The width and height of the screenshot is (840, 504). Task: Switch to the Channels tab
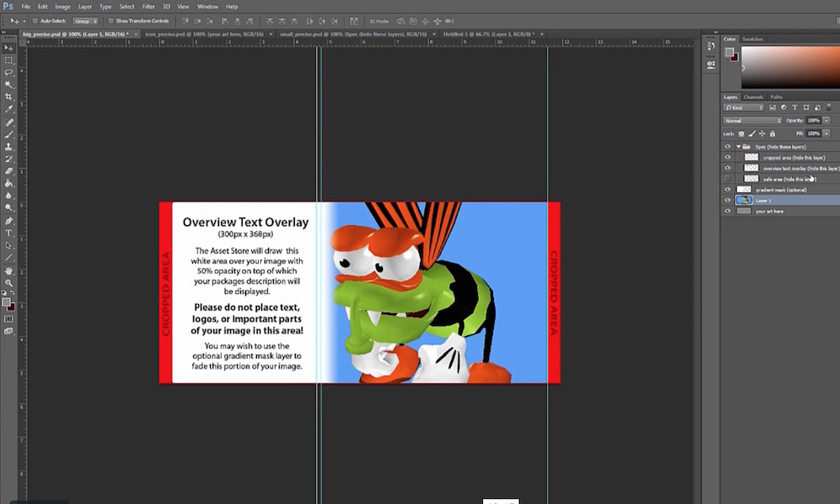(x=753, y=96)
